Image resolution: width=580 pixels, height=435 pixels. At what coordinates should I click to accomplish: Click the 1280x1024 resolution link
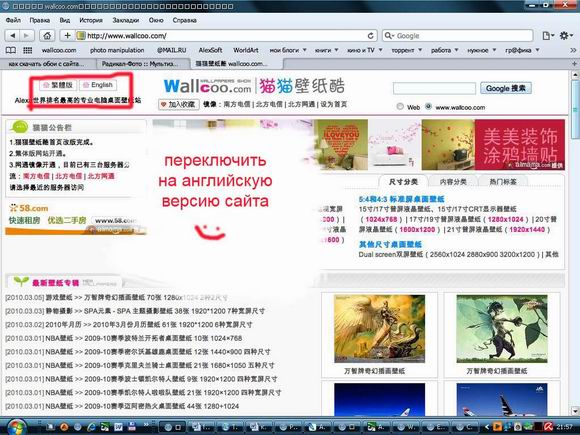[505, 219]
